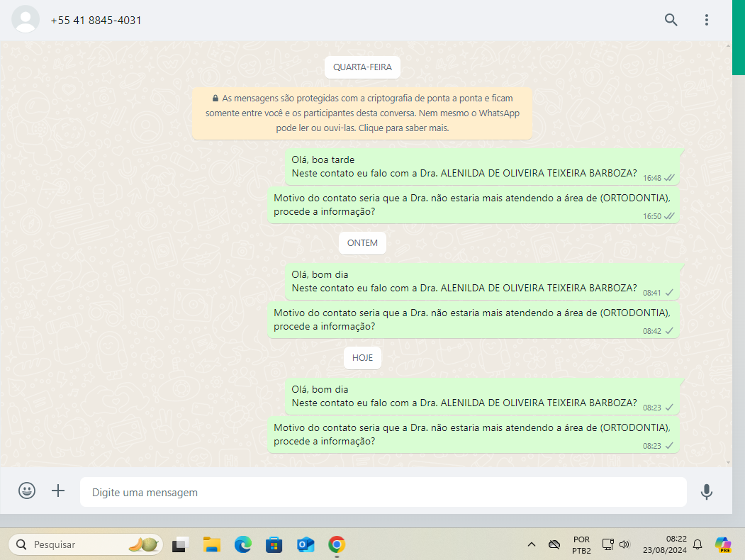Viewport: 745px width, 560px height.
Task: Expand the hidden system tray icons chevron
Action: pos(532,544)
